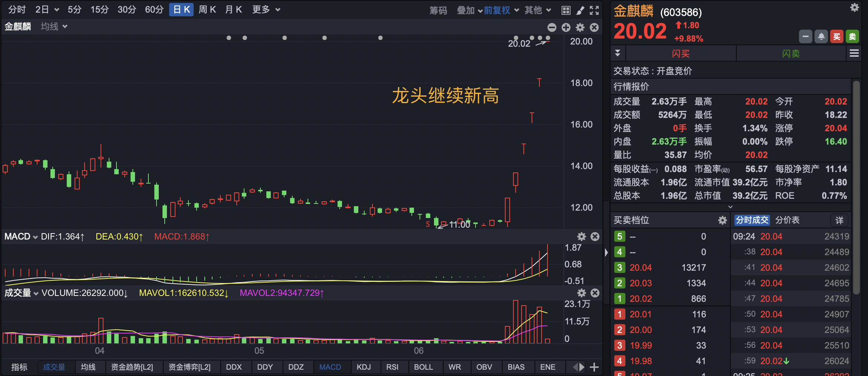Open the 其他 options dropdown
Viewport: 868px width, 376px height.
[x=537, y=10]
